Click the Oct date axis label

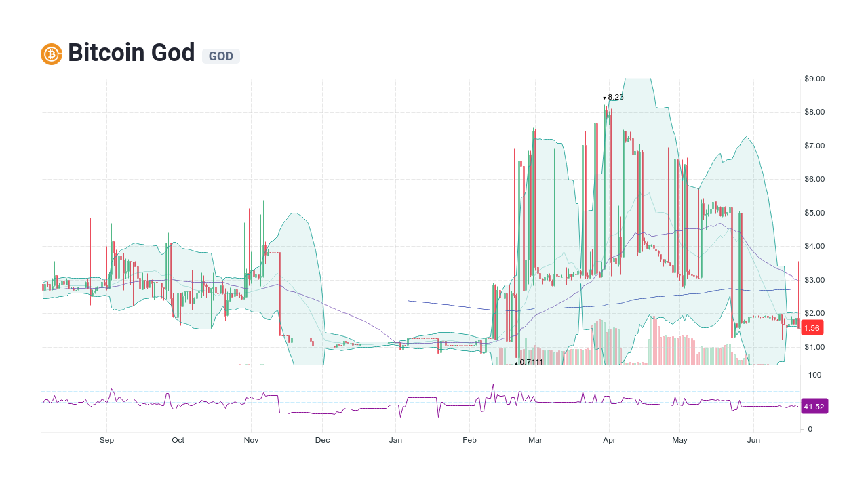[x=178, y=440]
